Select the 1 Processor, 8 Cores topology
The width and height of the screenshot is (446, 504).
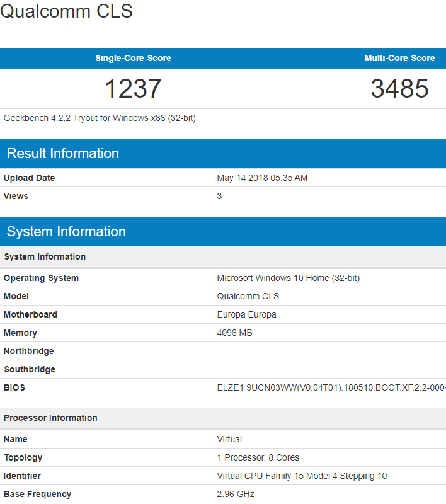pos(258,458)
